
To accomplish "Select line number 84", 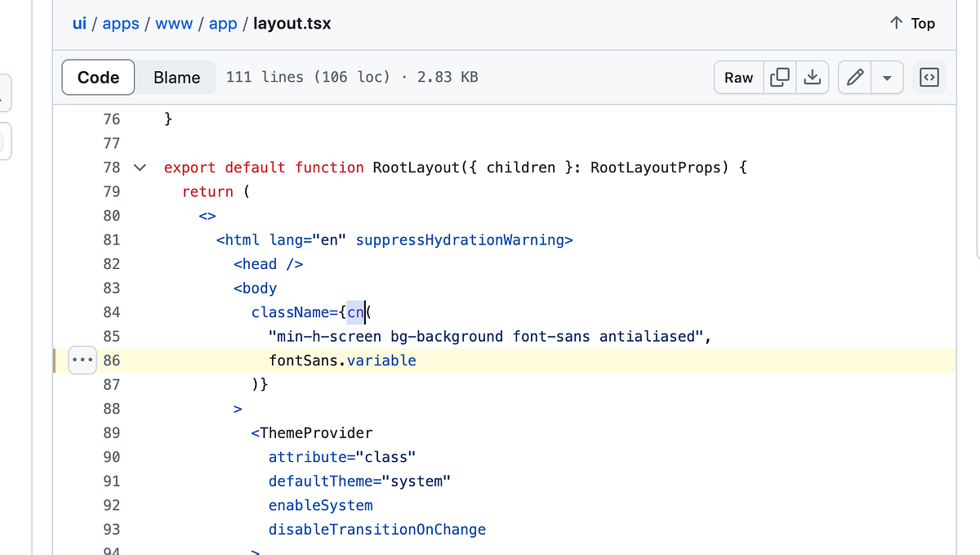I will (111, 311).
